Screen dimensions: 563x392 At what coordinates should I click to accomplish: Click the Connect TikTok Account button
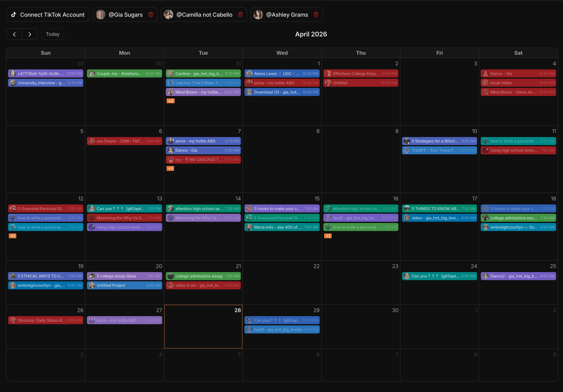(48, 14)
